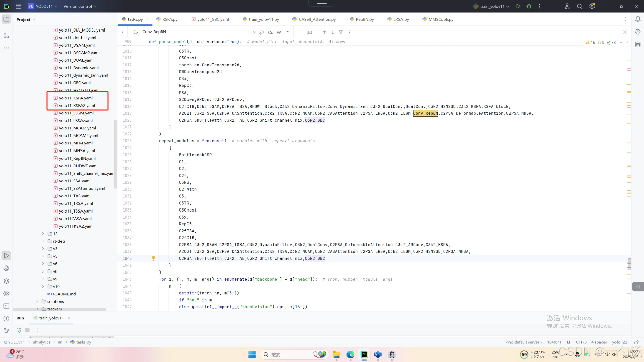644x362 pixels.
Task: Open Git version control sidebar icon
Action: [6, 331]
